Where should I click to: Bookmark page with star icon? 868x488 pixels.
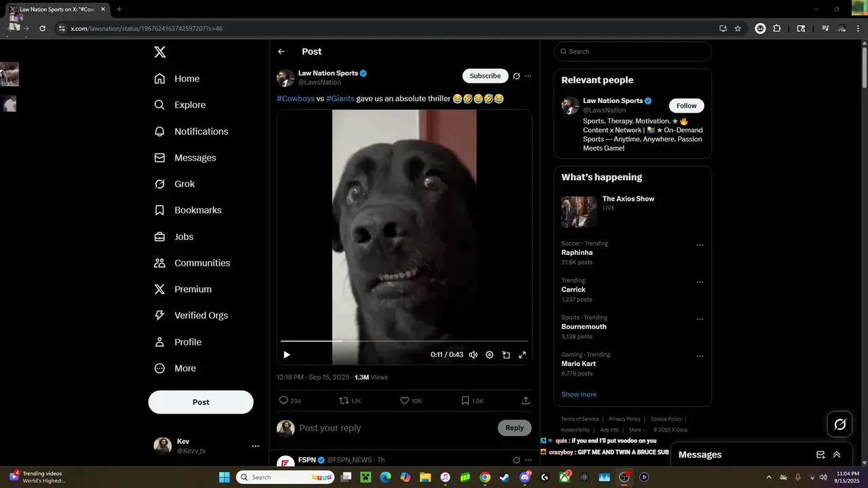click(738, 28)
